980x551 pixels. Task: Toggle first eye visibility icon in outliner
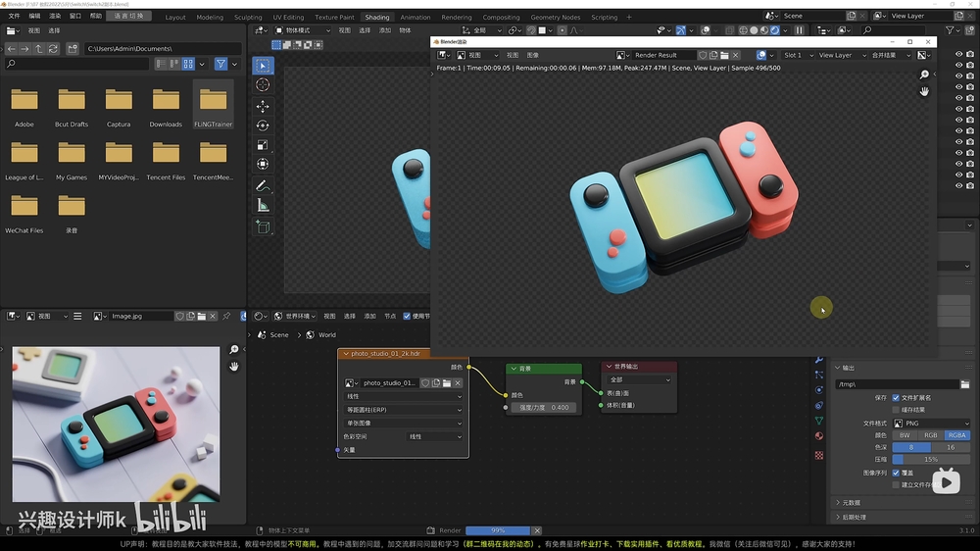[958, 54]
